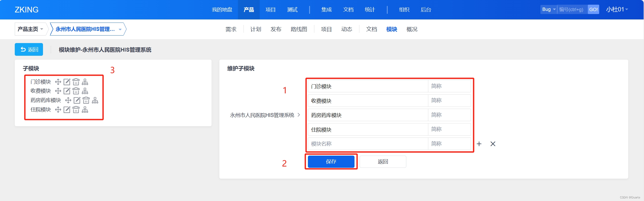
Task: Open the 小杜01 user menu
Action: coord(617,9)
